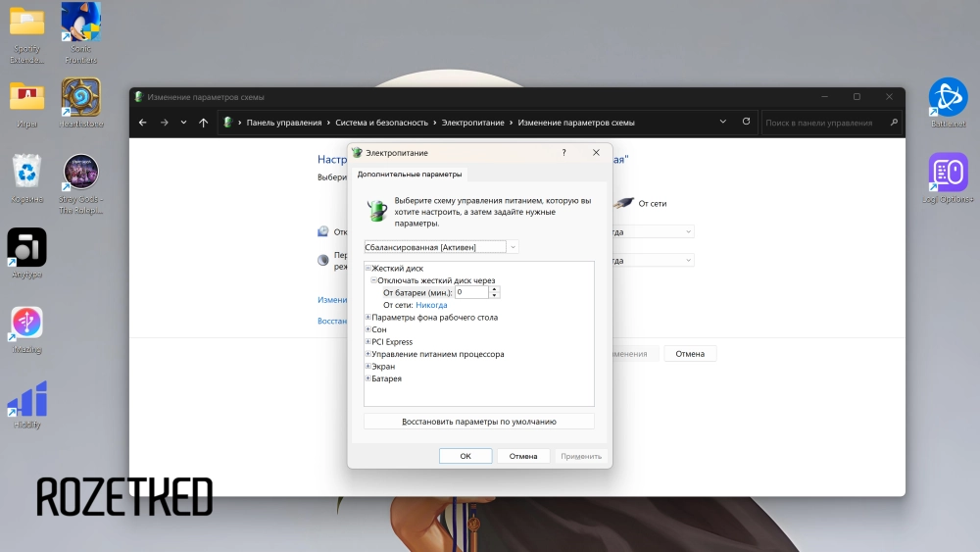Launch the iMazing desktop shortcut
This screenshot has height=552, width=980.
pyautogui.click(x=26, y=323)
